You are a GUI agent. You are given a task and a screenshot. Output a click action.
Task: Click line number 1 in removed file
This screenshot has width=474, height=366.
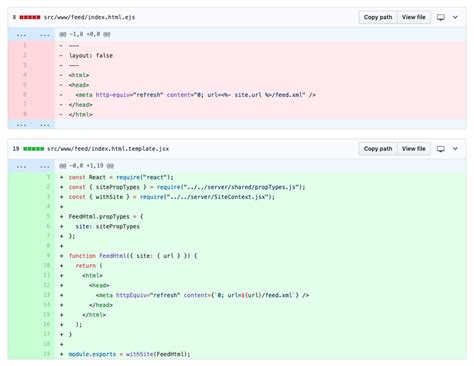[x=25, y=45]
